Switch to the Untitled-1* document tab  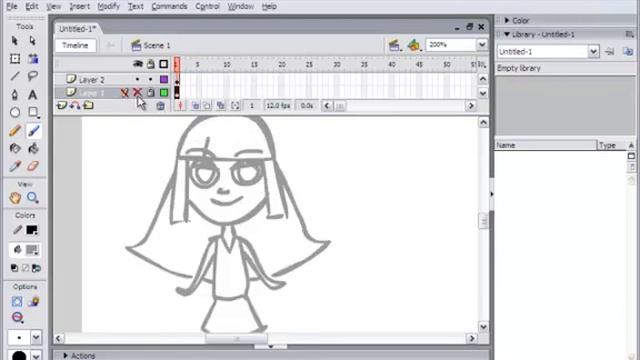tap(77, 29)
